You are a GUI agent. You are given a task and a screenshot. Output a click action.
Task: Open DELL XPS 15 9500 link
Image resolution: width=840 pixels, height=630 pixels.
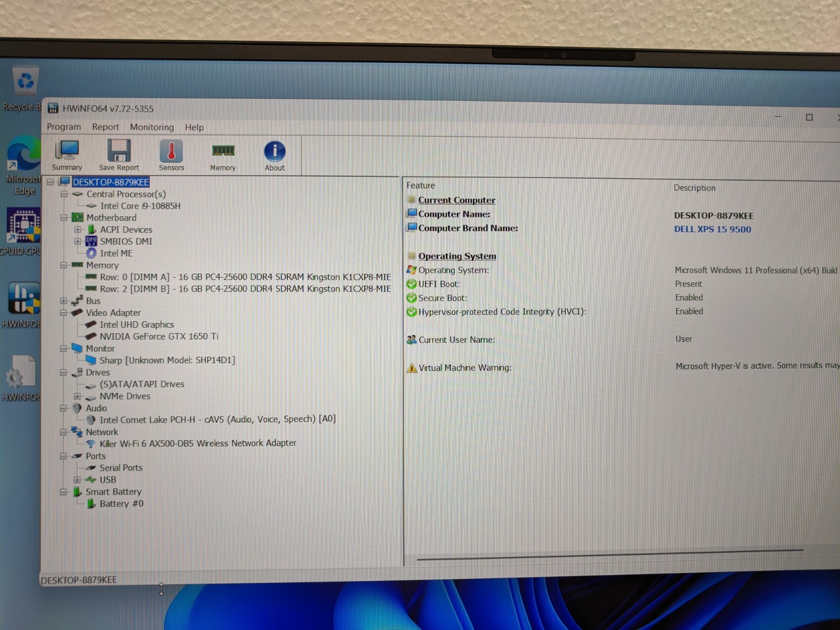712,229
